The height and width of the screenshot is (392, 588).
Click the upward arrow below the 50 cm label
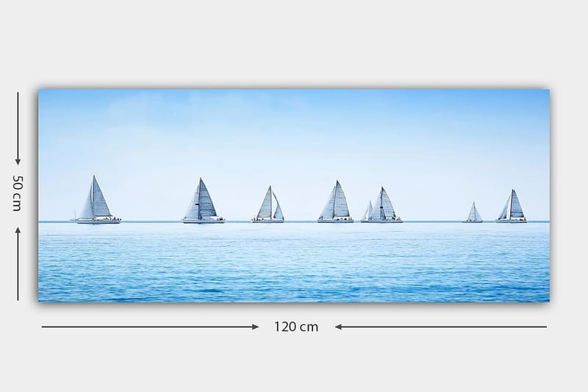click(x=18, y=263)
